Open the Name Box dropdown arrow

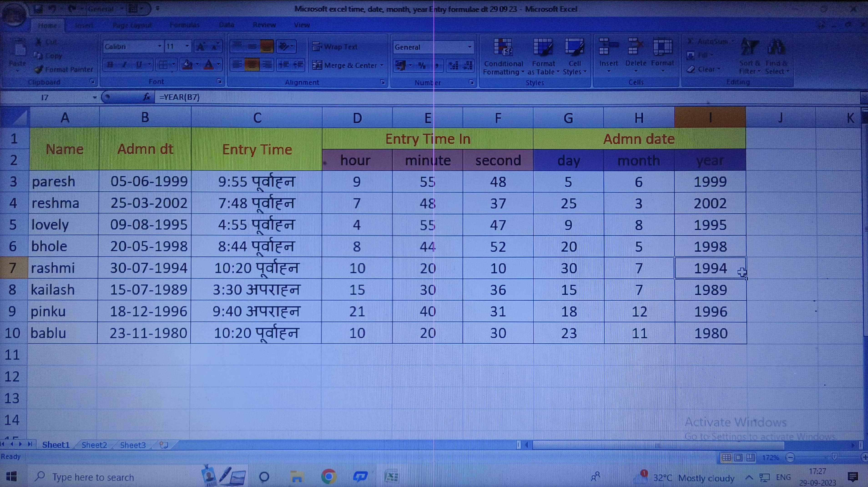coord(95,98)
